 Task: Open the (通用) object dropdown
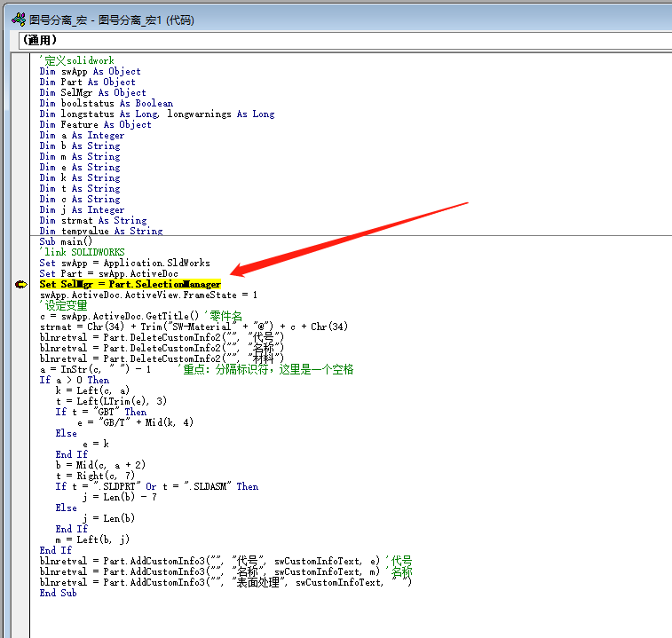click(345, 40)
